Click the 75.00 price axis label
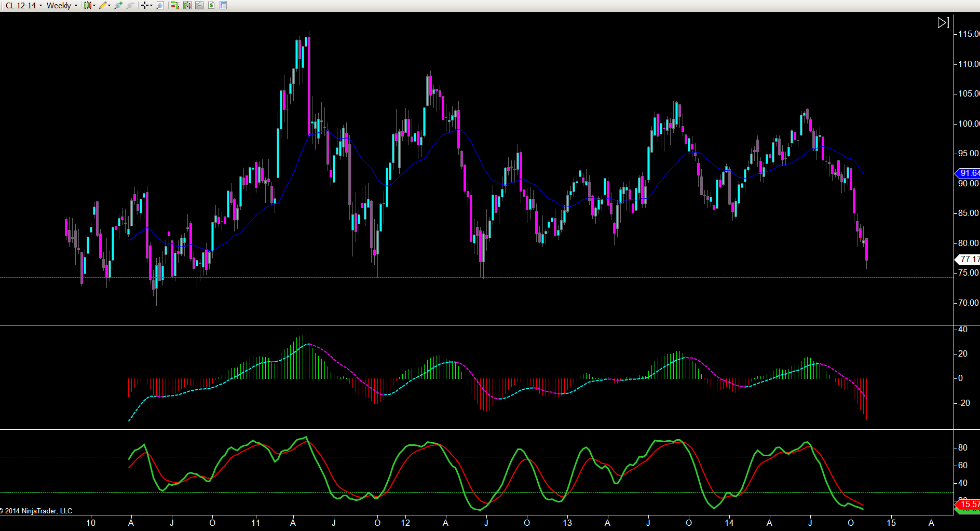This screenshot has width=980, height=531. tap(969, 273)
